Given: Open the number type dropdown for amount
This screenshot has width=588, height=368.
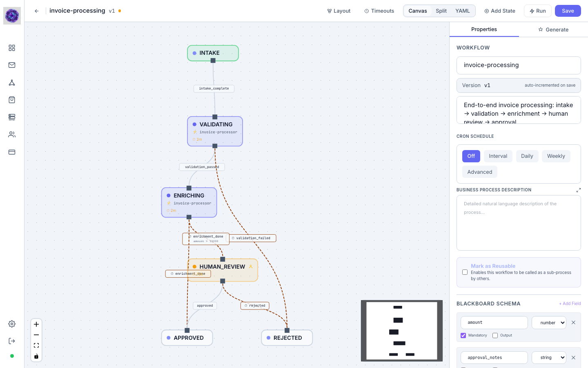Looking at the screenshot, I should point(549,323).
